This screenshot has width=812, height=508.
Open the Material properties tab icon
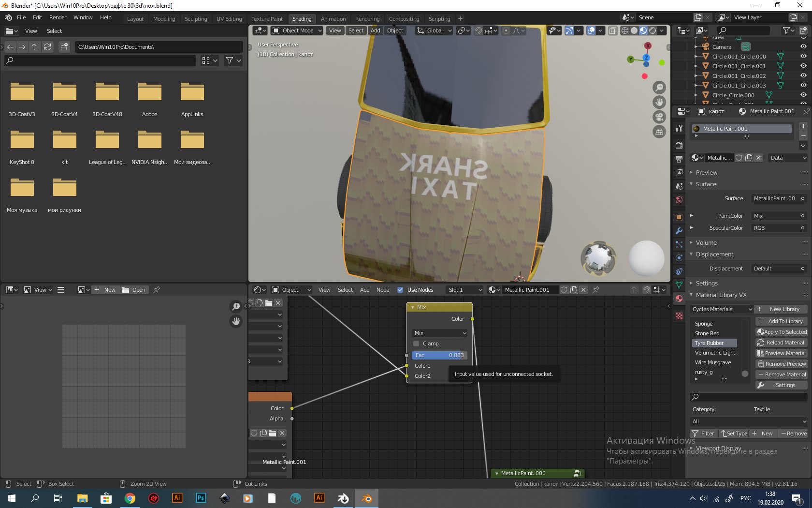679,299
